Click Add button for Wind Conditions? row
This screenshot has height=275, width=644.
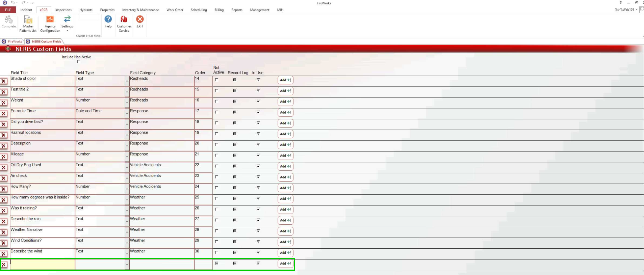tap(285, 242)
